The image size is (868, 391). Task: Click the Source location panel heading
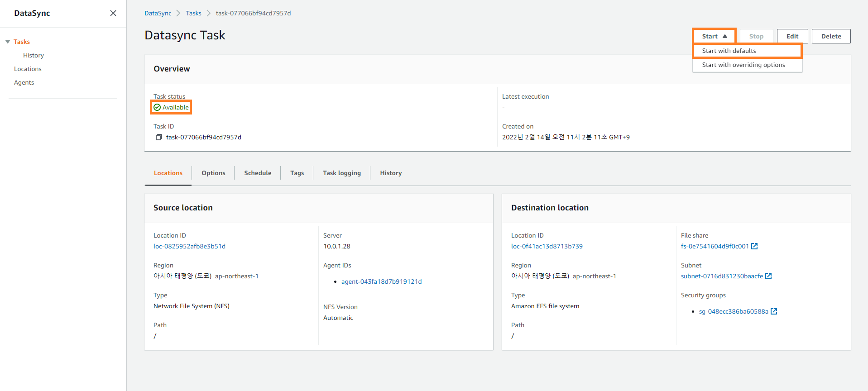(183, 208)
